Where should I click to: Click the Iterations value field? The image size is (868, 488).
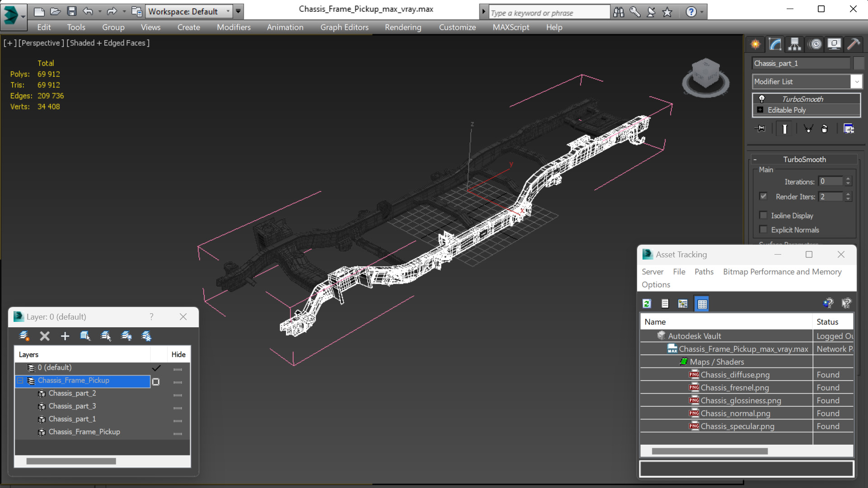(830, 181)
